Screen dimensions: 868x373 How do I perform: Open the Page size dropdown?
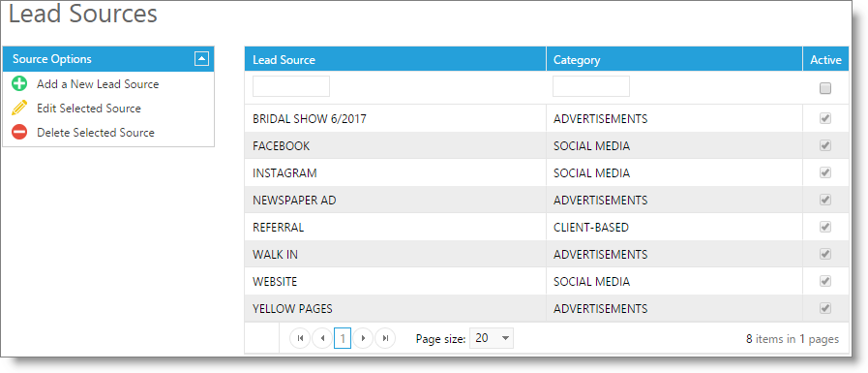(x=492, y=338)
